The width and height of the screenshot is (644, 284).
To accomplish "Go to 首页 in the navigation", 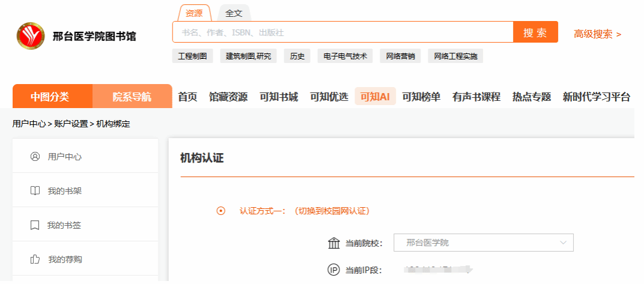I will pyautogui.click(x=187, y=97).
